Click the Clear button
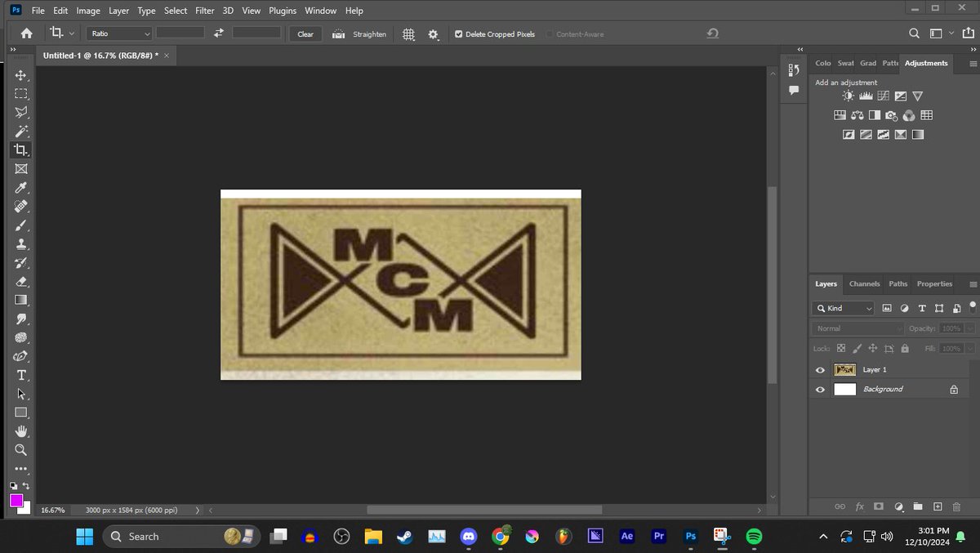Viewport: 980px width, 553px height. (x=305, y=34)
